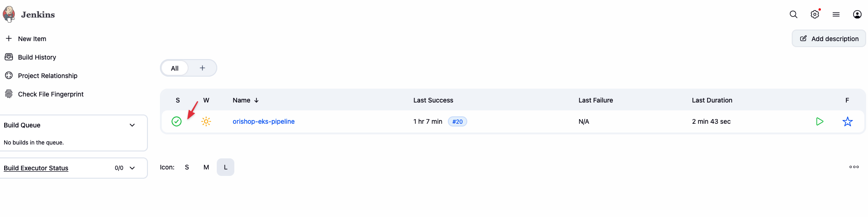Collapse the Build Queue panel
868x217 pixels.
click(132, 125)
